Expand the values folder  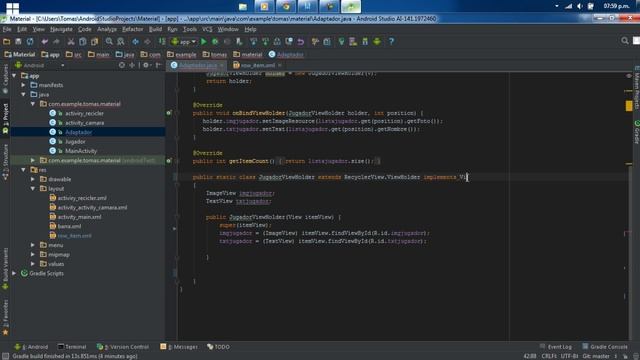[x=33, y=264]
